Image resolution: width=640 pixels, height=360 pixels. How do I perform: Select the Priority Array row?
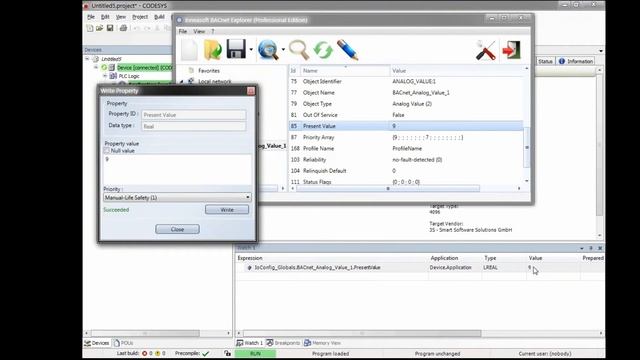tap(406, 137)
